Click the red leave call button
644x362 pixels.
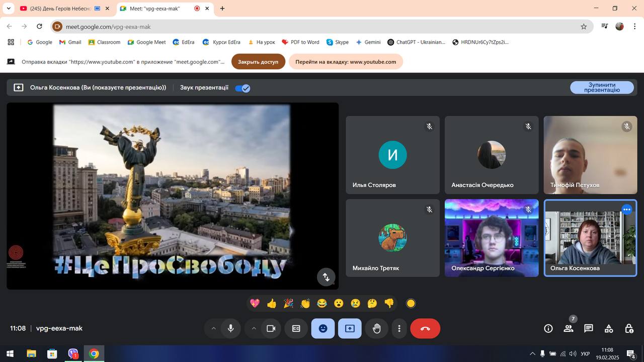click(425, 328)
